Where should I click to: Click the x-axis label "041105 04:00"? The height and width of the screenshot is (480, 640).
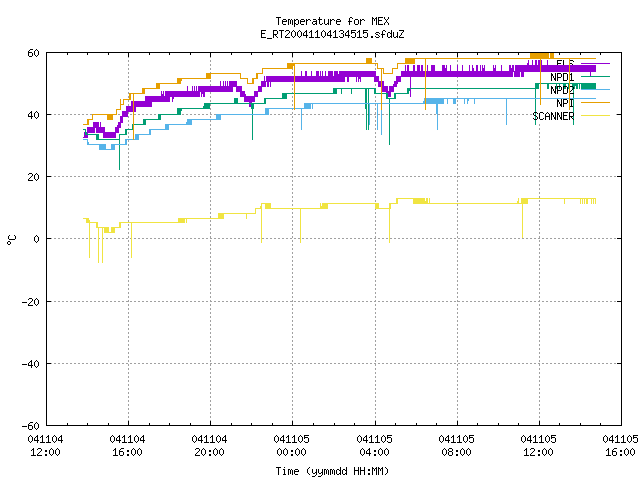pos(374,446)
